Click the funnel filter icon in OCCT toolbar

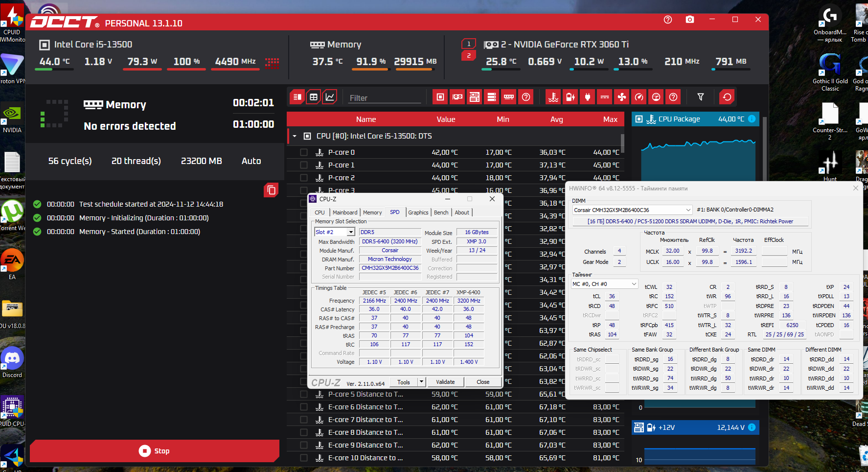[701, 97]
